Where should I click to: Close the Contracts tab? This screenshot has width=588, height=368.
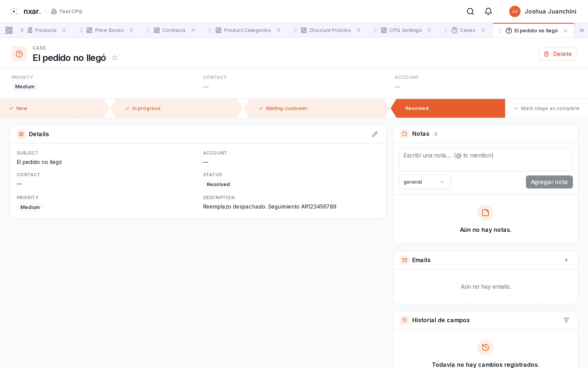(193, 30)
